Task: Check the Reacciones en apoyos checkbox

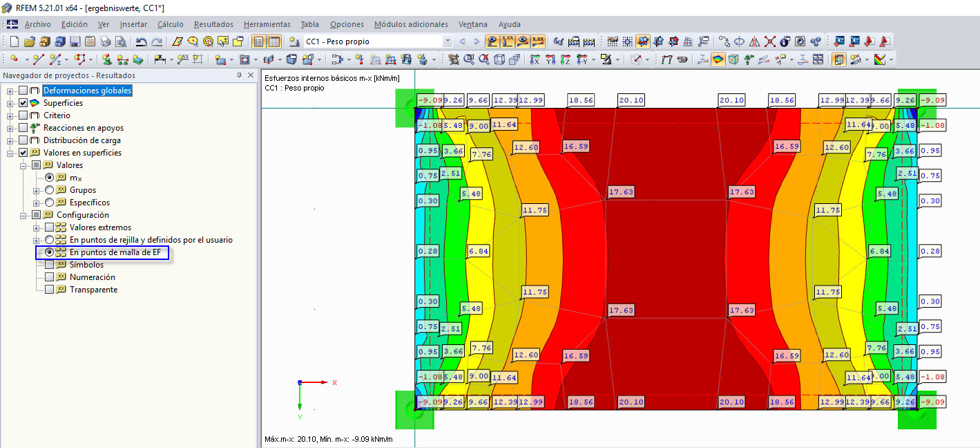Action: [x=23, y=128]
